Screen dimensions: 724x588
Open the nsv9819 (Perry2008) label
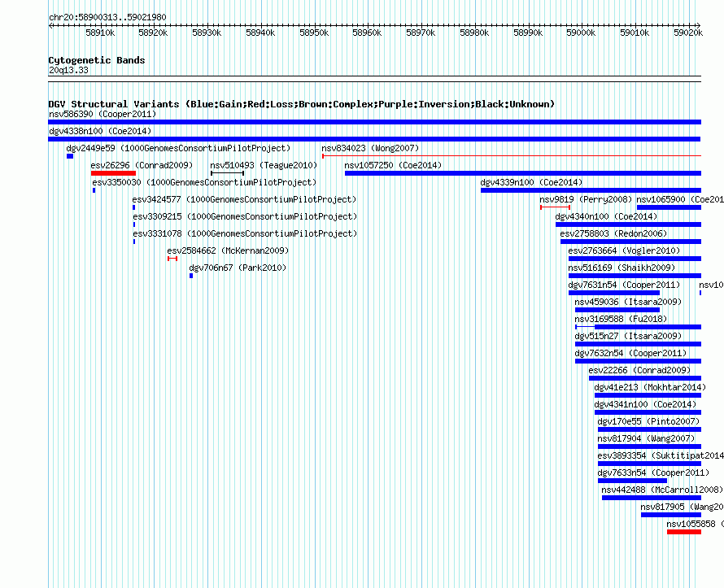pos(586,199)
